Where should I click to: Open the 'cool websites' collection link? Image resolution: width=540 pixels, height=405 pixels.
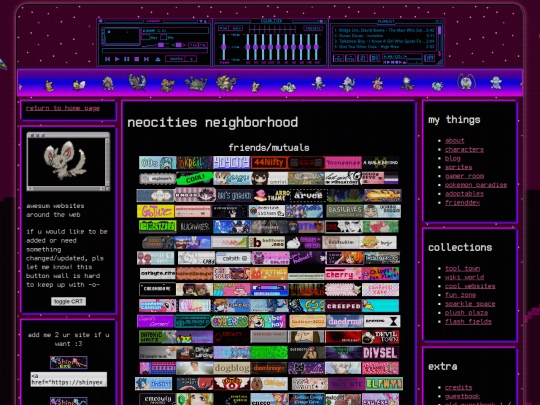(x=470, y=286)
